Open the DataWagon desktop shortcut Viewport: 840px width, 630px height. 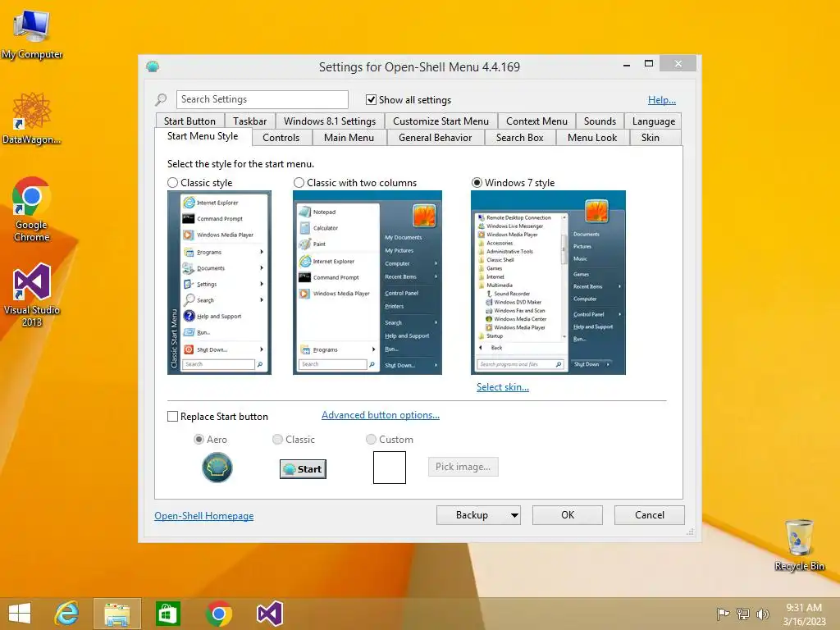[x=31, y=118]
